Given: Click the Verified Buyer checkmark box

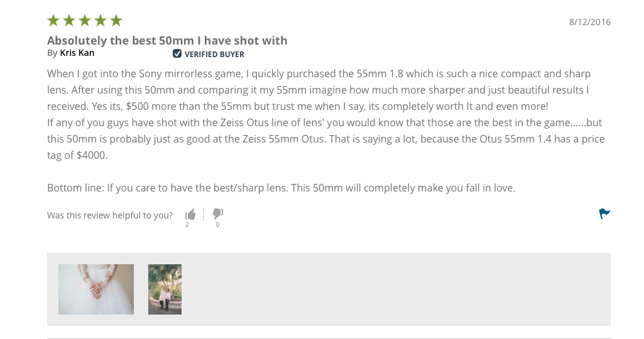Looking at the screenshot, I should click(177, 54).
